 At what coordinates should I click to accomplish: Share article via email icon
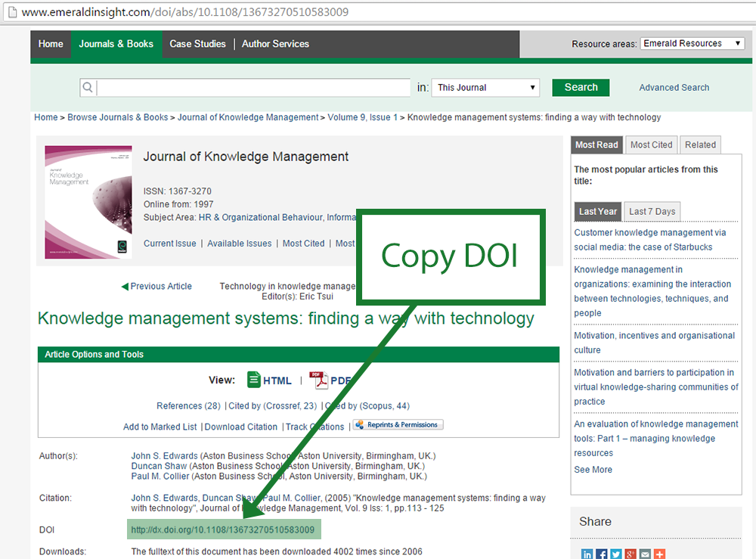point(645,554)
